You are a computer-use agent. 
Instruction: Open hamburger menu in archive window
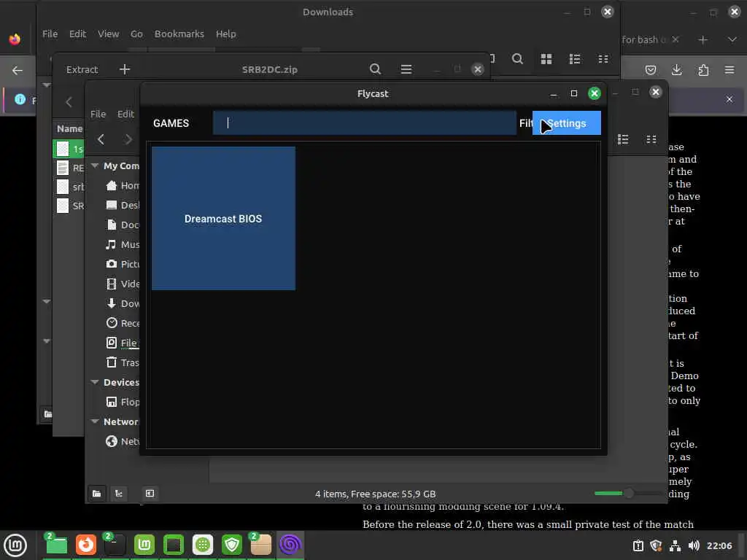pyautogui.click(x=406, y=69)
